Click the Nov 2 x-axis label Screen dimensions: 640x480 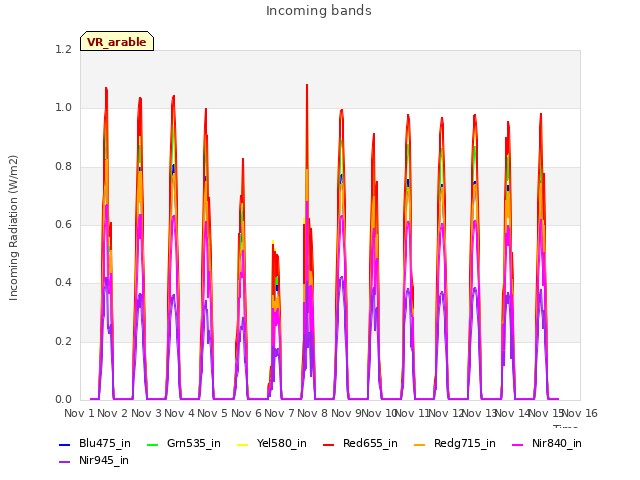coord(113,413)
